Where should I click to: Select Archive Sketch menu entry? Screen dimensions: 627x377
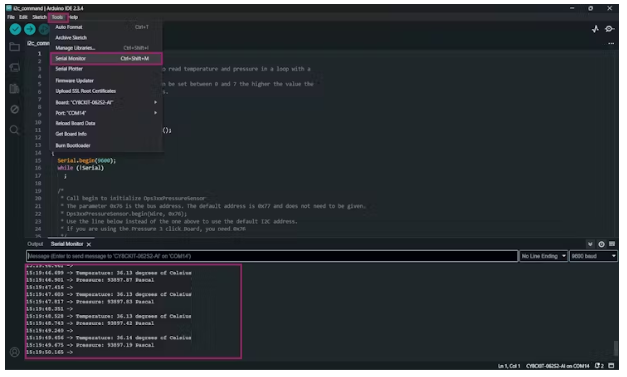click(106, 38)
